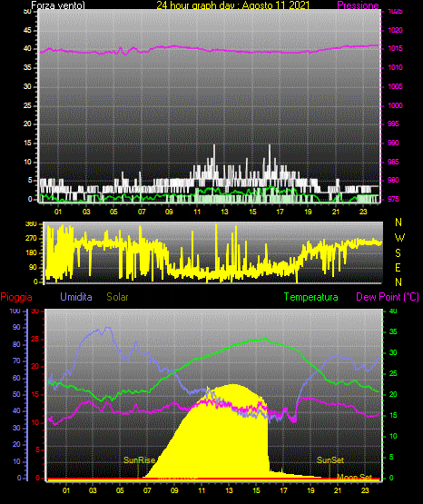Click the red 25 rain axis value
Image resolution: width=423 pixels, height=504 pixels.
[x=35, y=339]
